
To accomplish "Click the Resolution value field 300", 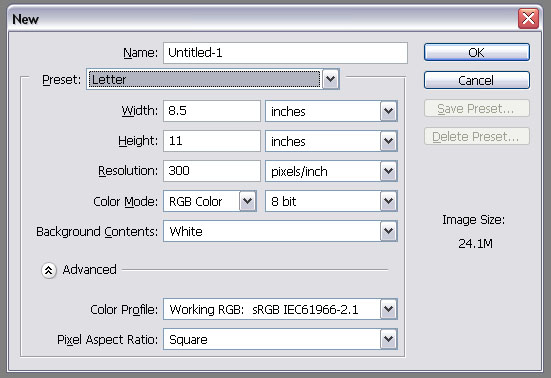I will (x=212, y=171).
